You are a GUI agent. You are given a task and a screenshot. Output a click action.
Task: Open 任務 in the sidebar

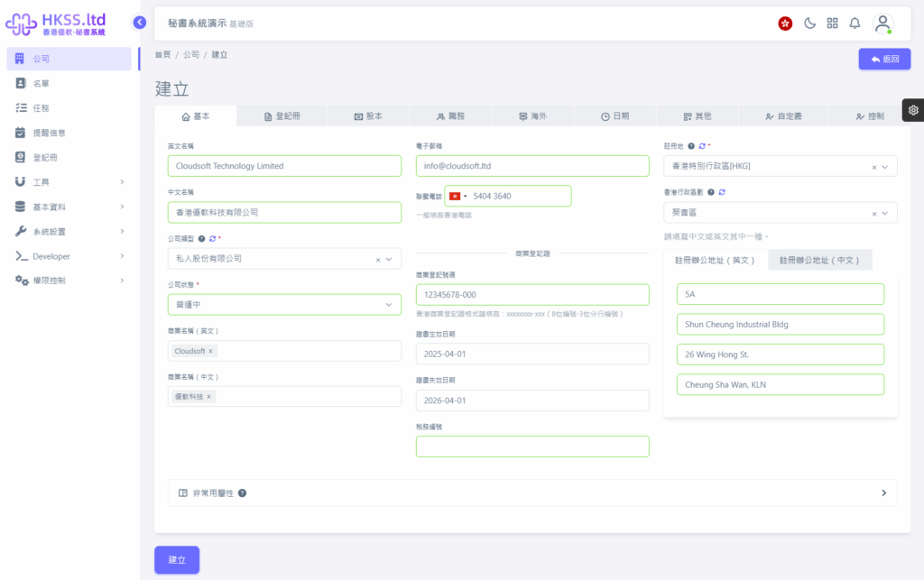point(69,108)
